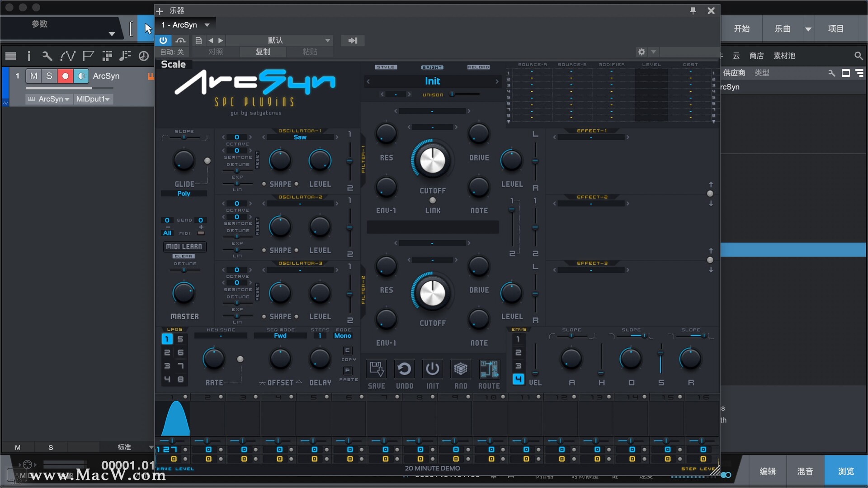This screenshot has width=868, height=488.
Task: Open the 素材池 pool tab
Action: 784,56
